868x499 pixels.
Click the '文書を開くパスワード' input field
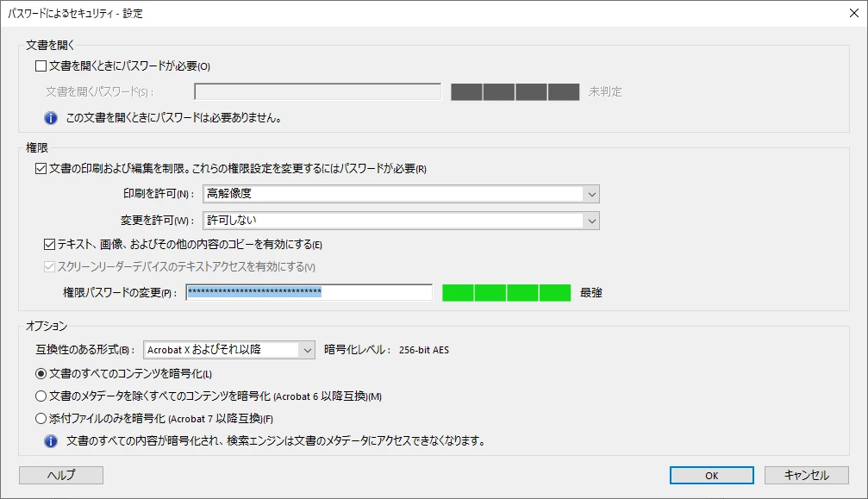pos(318,92)
